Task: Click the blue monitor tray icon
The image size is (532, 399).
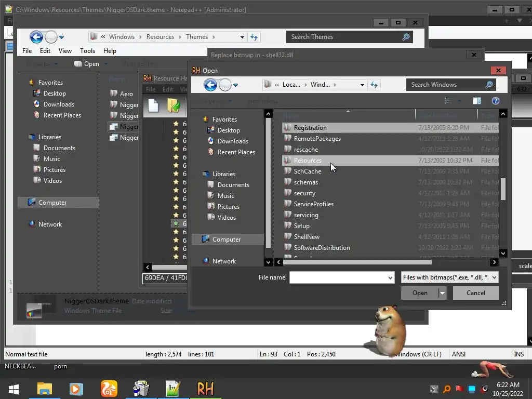Action: 472,389
